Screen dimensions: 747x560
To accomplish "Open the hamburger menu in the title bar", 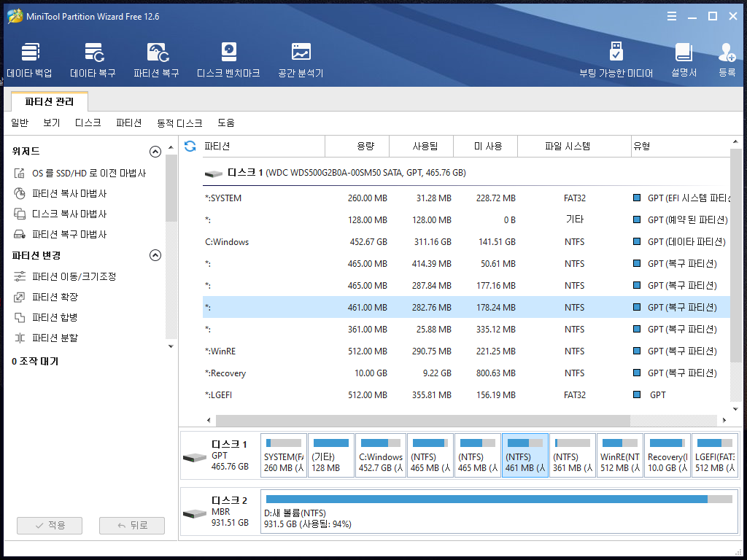I will point(672,17).
